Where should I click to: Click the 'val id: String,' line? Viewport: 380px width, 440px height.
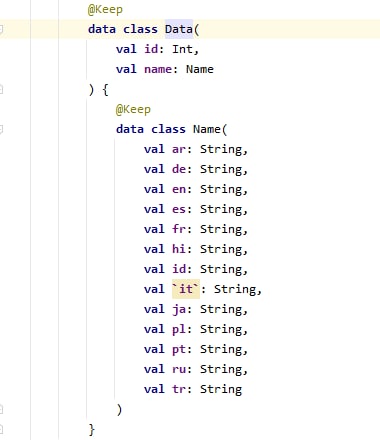tap(196, 269)
